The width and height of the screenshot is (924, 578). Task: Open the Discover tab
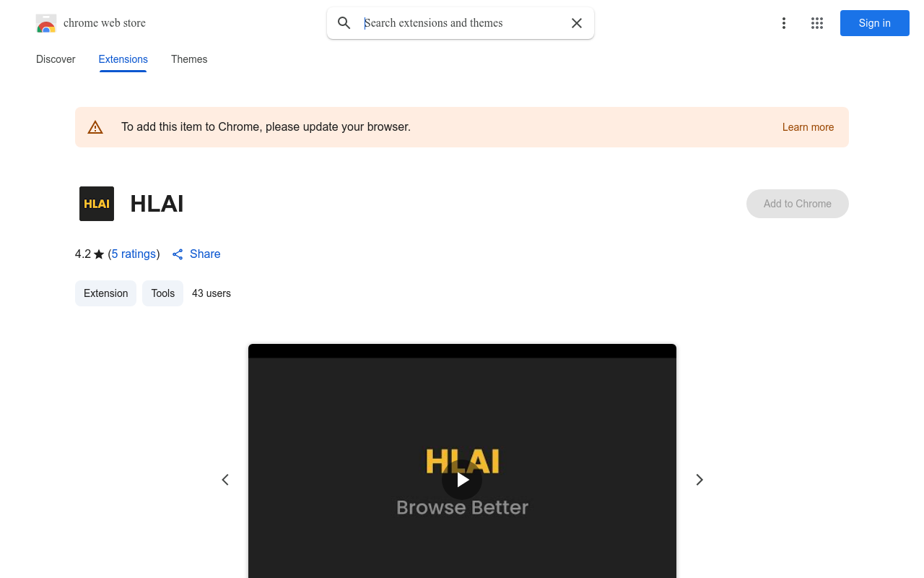coord(56,59)
